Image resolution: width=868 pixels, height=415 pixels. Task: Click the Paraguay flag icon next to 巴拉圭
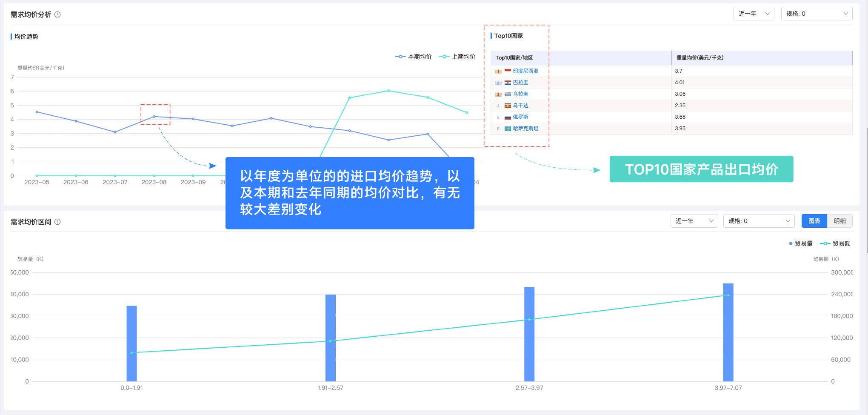coord(508,83)
